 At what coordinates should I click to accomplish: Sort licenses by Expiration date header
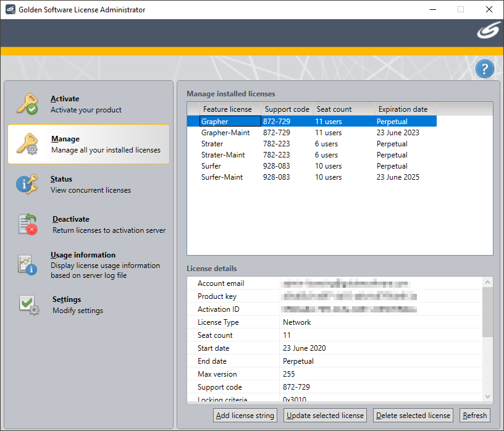click(x=403, y=109)
